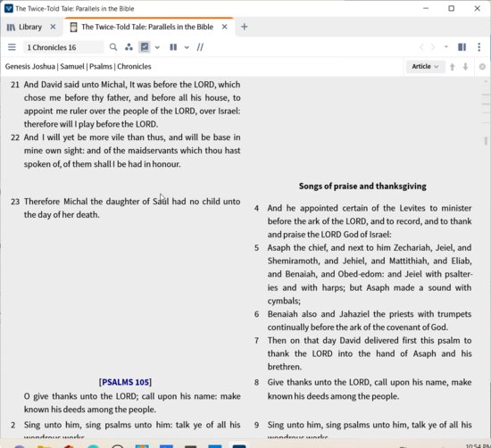Click the 1 Chronicles 16 reference box
This screenshot has height=448, width=491.
coord(63,47)
